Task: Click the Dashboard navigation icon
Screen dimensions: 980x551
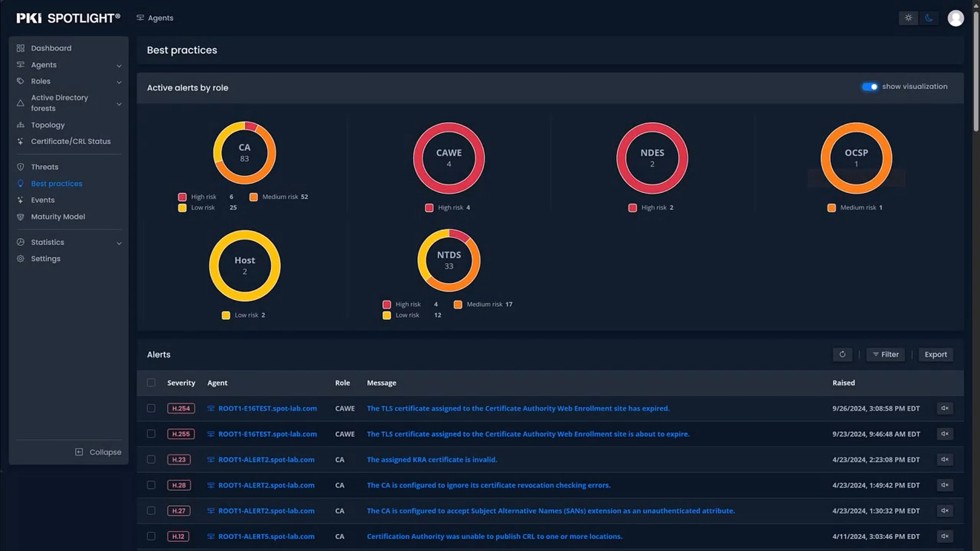Action: point(21,48)
